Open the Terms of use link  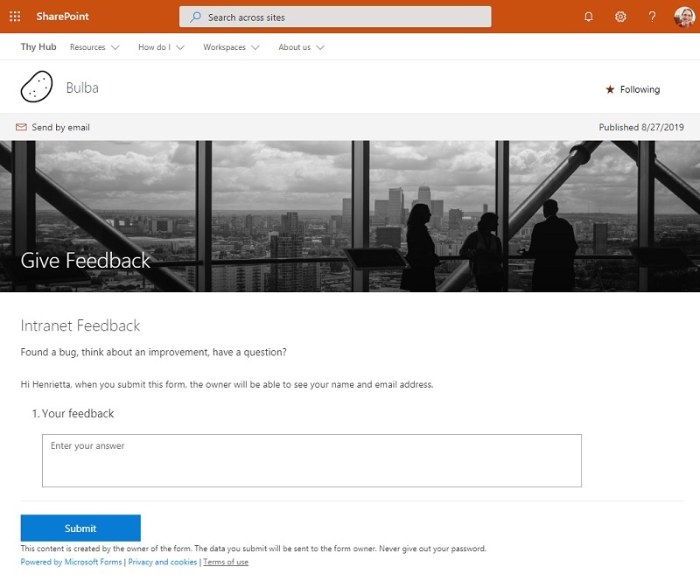point(226,562)
